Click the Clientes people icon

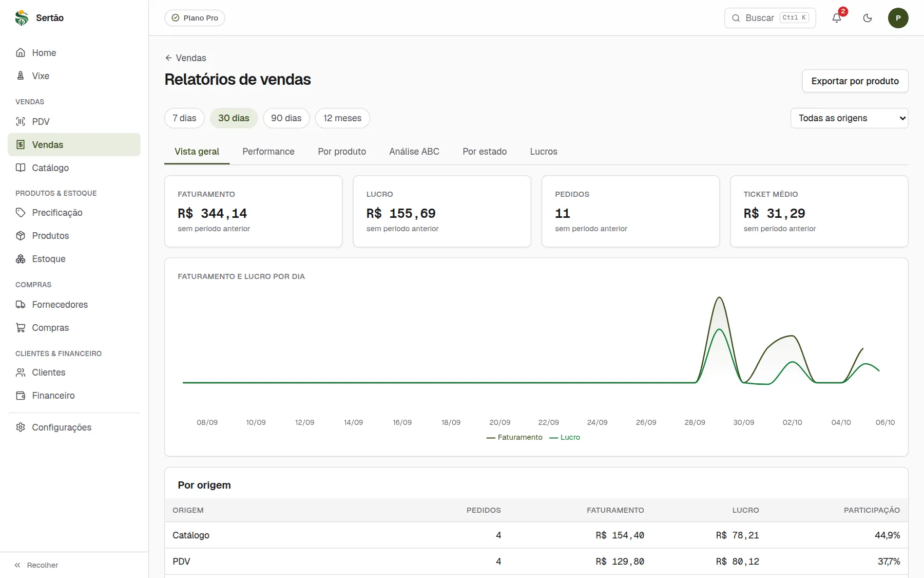[x=21, y=372]
